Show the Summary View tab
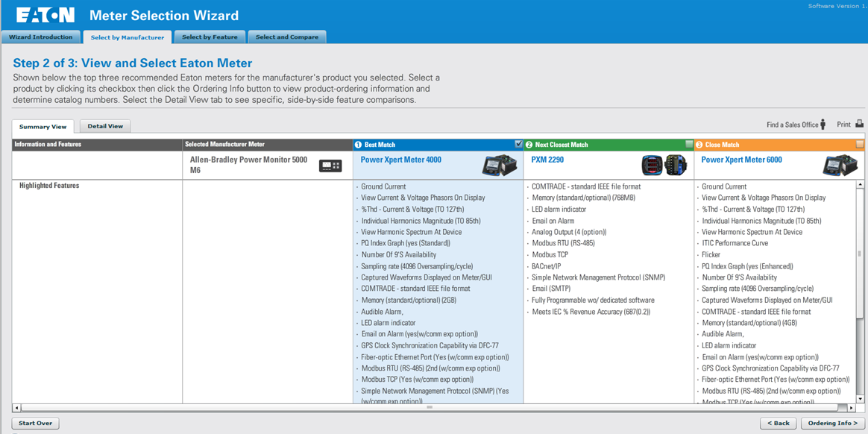This screenshot has width=868, height=434. pyautogui.click(x=43, y=127)
